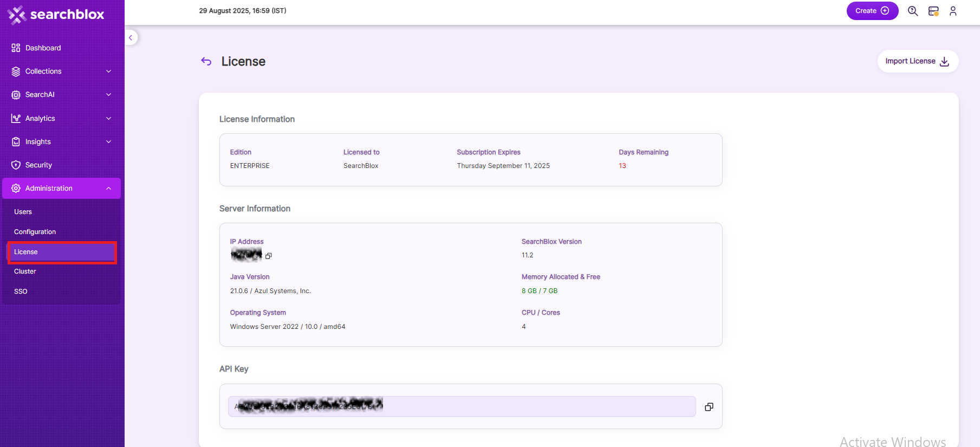The image size is (980, 447).
Task: Open the Security menu item
Action: tap(61, 165)
